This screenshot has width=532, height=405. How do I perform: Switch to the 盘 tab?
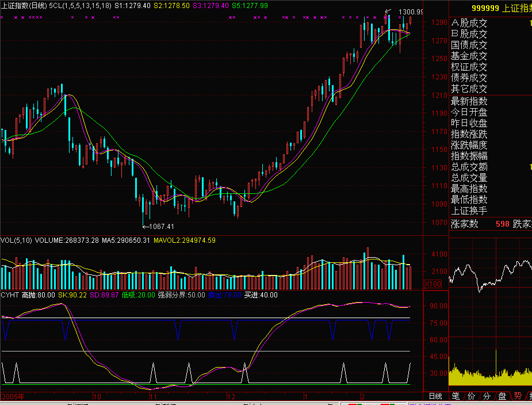(x=502, y=396)
